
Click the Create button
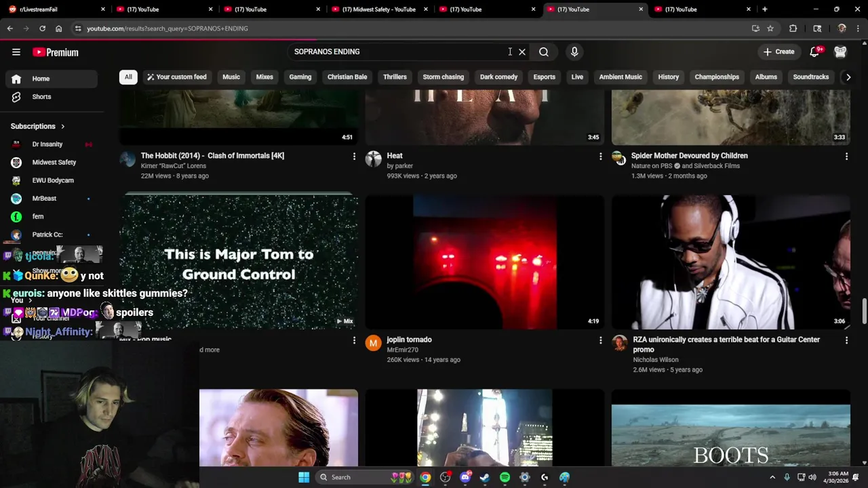pos(778,52)
